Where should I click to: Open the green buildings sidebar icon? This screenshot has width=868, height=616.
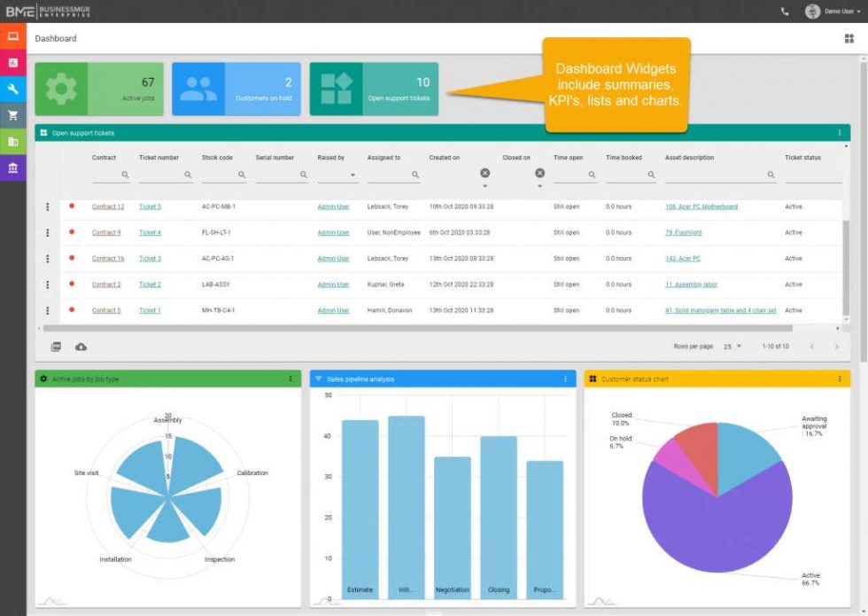(13, 141)
